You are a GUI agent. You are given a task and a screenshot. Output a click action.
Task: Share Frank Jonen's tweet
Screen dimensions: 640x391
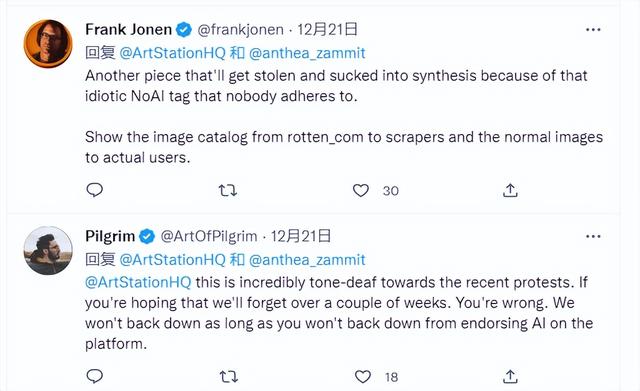click(x=510, y=190)
